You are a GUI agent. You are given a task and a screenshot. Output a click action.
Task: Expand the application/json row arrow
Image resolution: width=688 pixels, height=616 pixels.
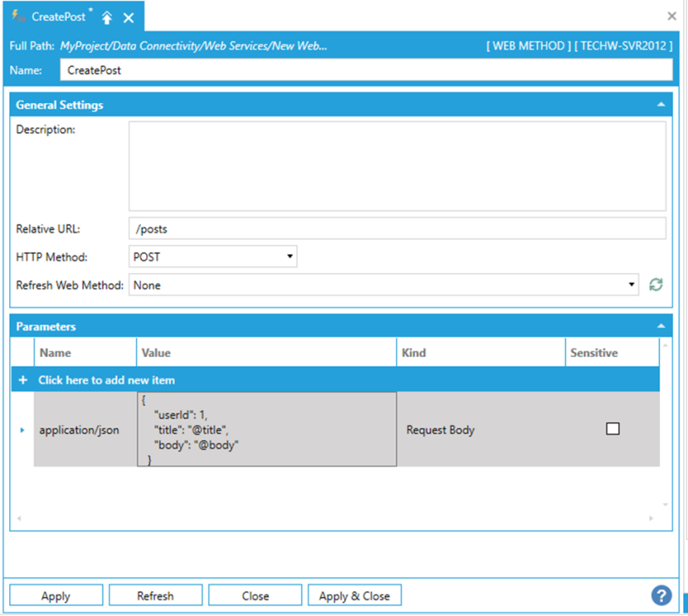coord(22,430)
